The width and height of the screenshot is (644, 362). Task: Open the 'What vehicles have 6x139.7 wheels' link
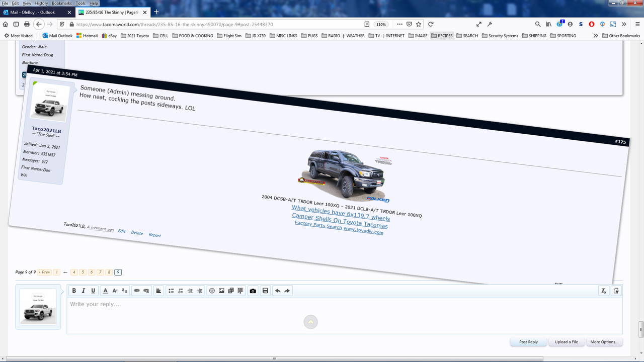click(341, 213)
